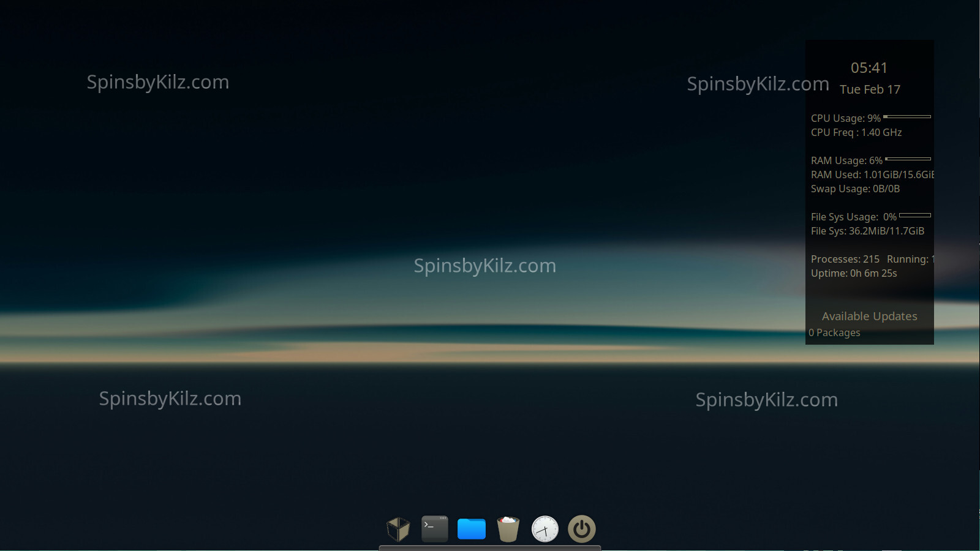This screenshot has height=551, width=980.
Task: Click the analog clock dock icon
Action: pyautogui.click(x=545, y=529)
